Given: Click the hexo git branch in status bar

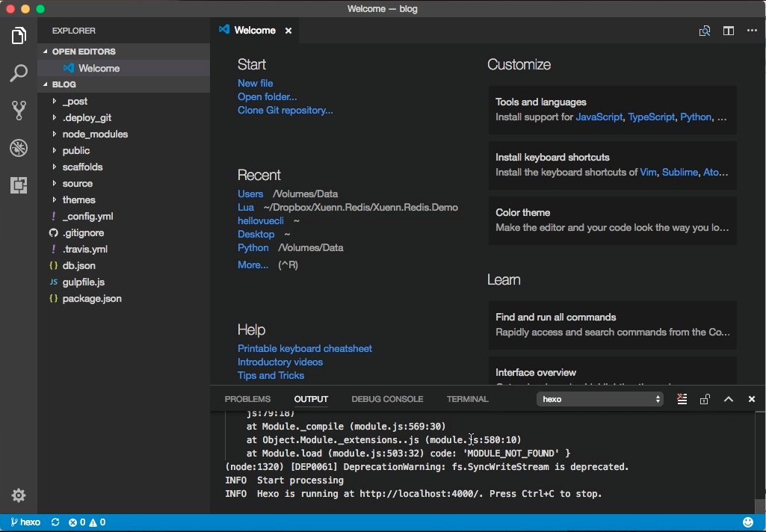Looking at the screenshot, I should pyautogui.click(x=25, y=522).
